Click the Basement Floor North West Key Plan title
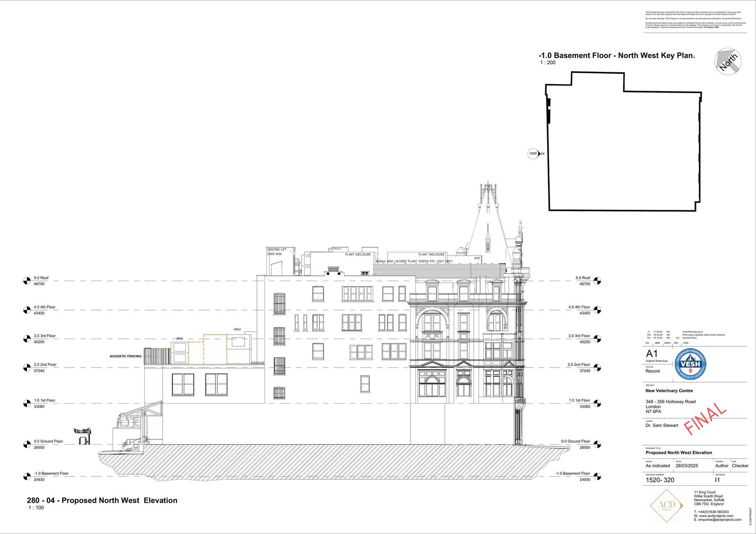 [x=617, y=55]
